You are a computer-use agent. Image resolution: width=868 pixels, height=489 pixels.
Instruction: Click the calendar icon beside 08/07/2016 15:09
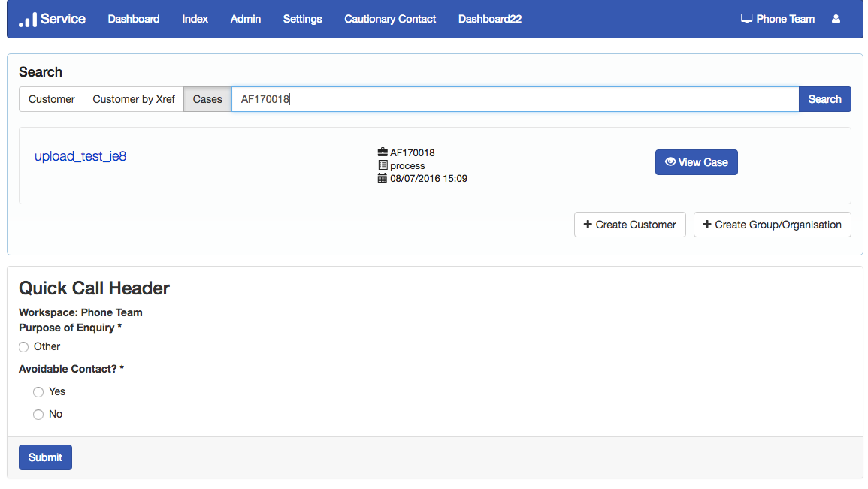coord(383,178)
